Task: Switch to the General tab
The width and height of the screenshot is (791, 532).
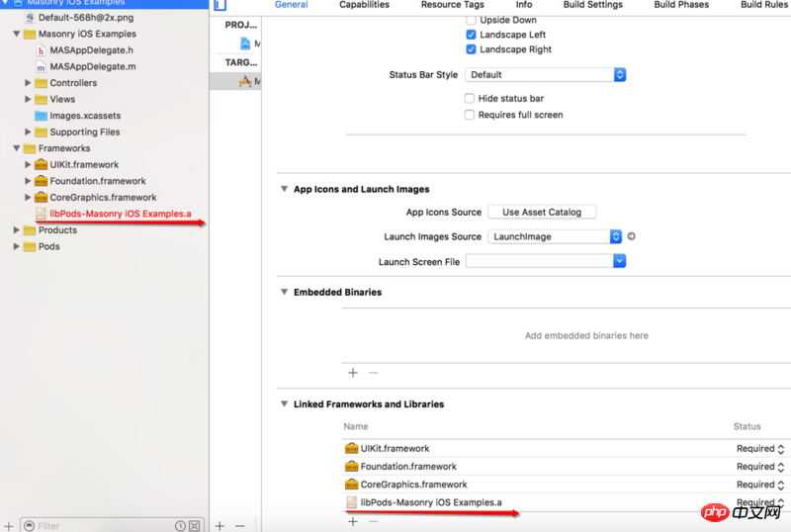Action: 291,5
